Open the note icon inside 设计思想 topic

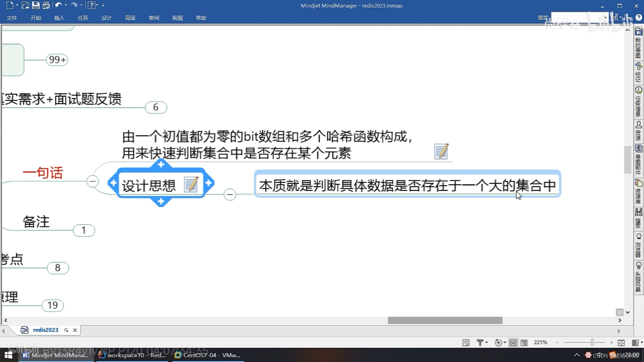(x=191, y=184)
